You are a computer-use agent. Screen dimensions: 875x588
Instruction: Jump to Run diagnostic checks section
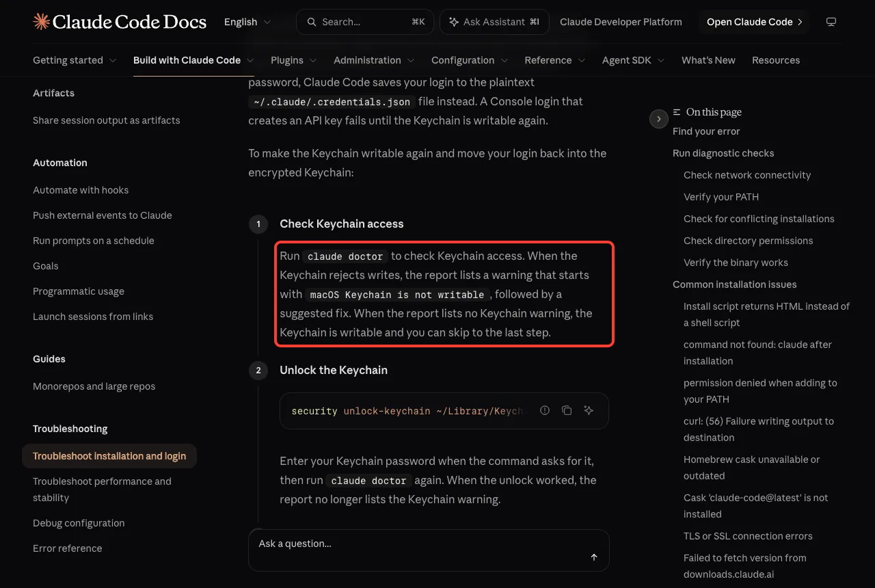pyautogui.click(x=723, y=153)
